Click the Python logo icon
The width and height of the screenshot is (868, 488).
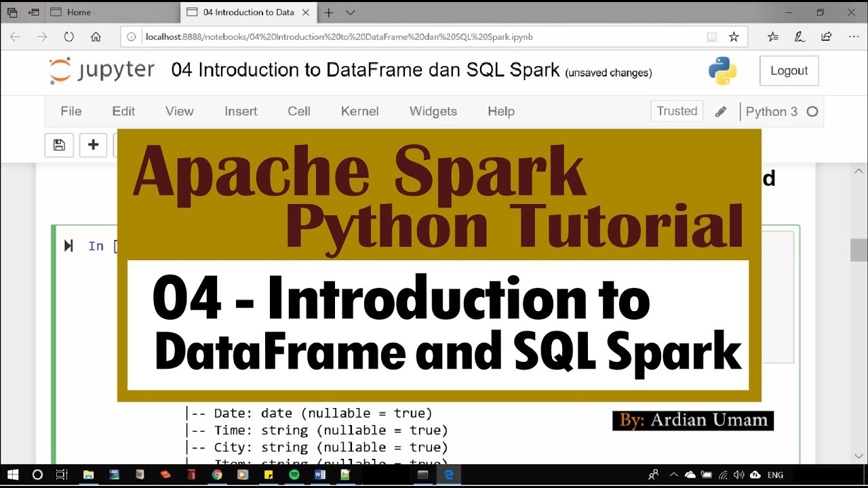(x=722, y=70)
